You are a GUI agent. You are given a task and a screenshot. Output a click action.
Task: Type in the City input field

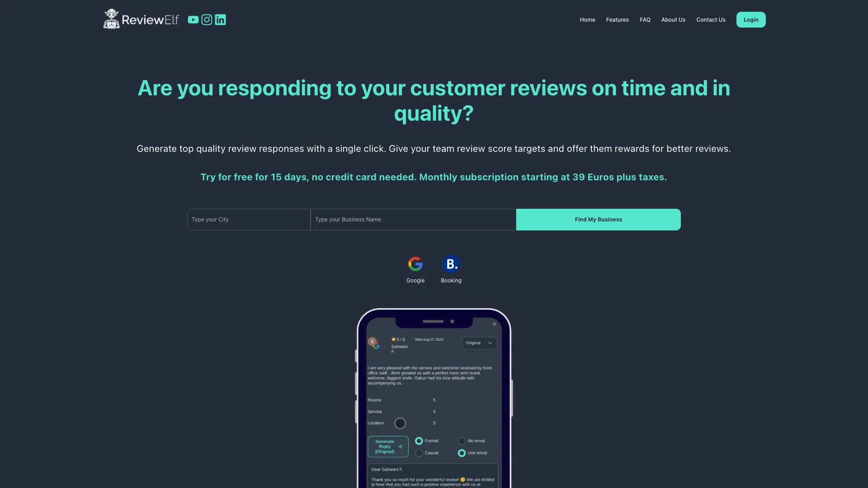click(249, 219)
